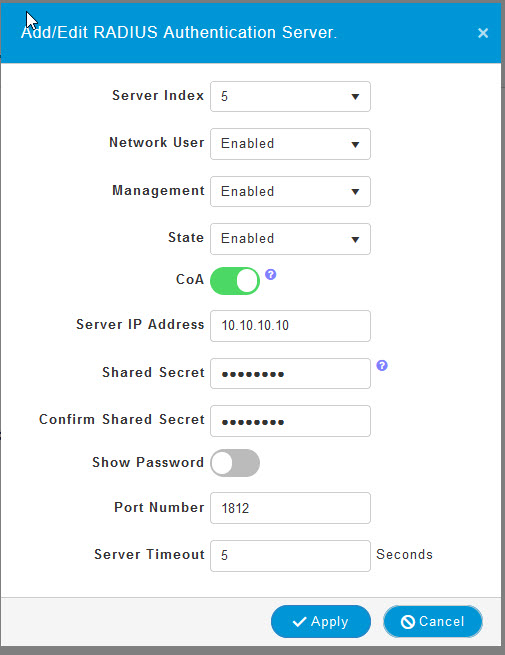Viewport: 505px width, 655px height.
Task: Select the Shared Secret password field
Action: tap(290, 373)
